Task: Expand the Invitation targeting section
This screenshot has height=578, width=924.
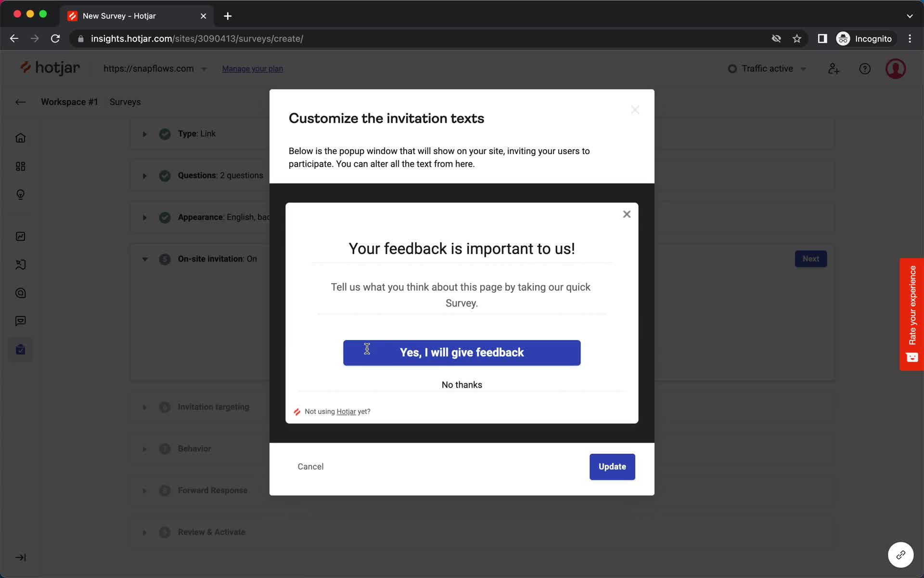Action: tap(144, 407)
